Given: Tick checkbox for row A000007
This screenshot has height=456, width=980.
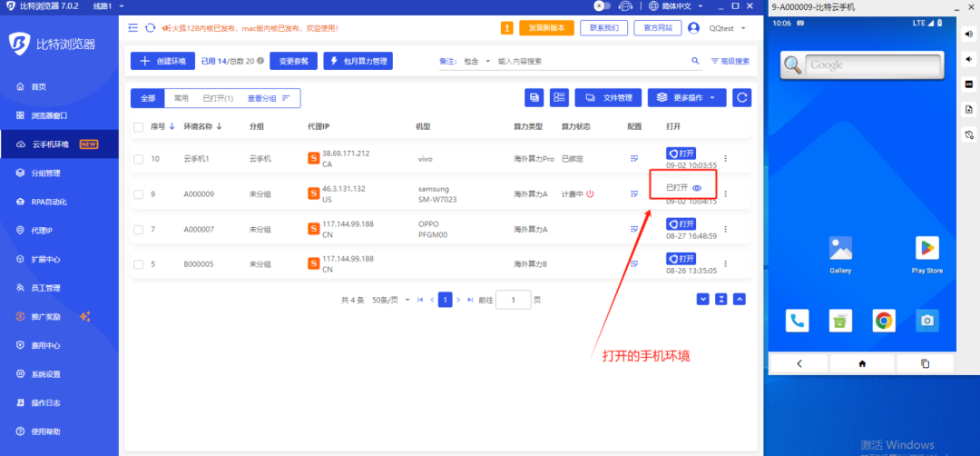Looking at the screenshot, I should pyautogui.click(x=138, y=230).
